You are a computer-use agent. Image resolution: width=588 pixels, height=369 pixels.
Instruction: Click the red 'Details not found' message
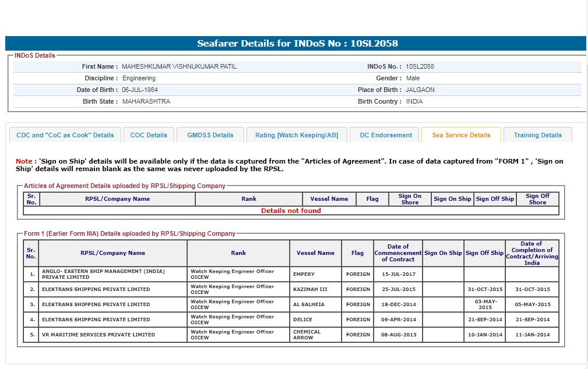point(291,211)
